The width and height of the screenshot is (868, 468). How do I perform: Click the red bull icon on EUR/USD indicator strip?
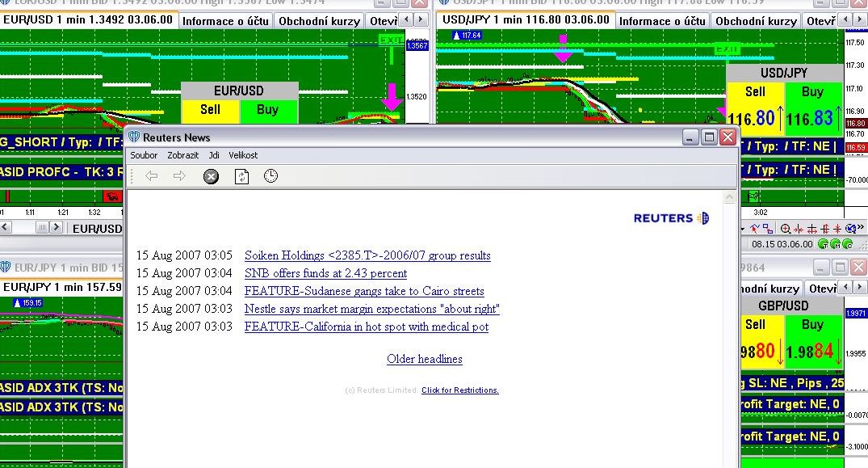coord(112,196)
